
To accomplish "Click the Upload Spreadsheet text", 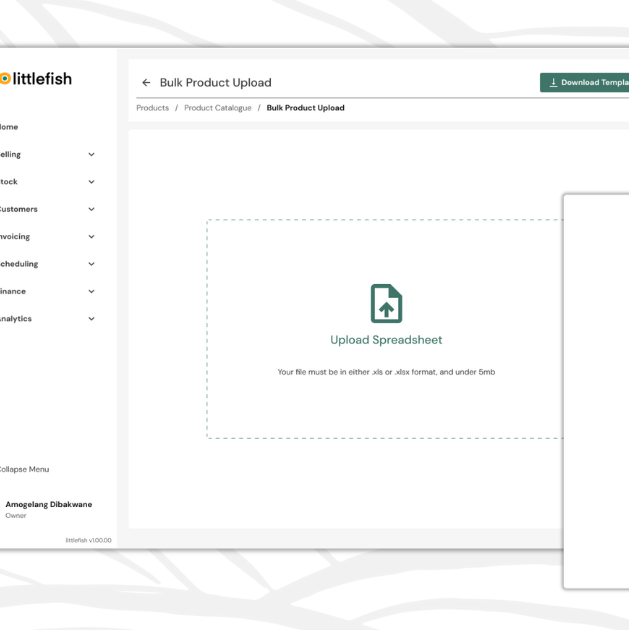I will click(386, 340).
